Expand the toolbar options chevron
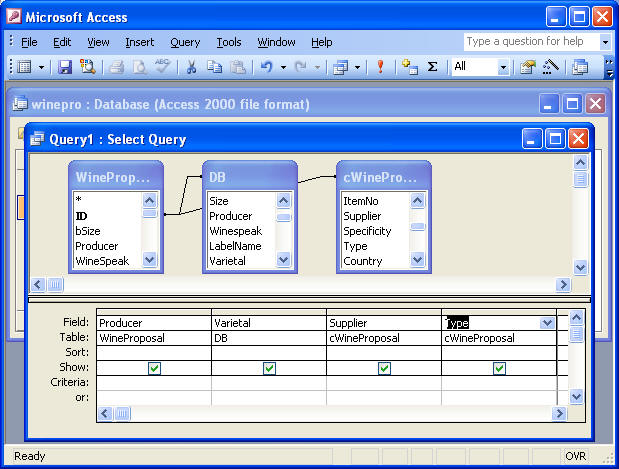Screen dimensions: 619x469 point(610,68)
